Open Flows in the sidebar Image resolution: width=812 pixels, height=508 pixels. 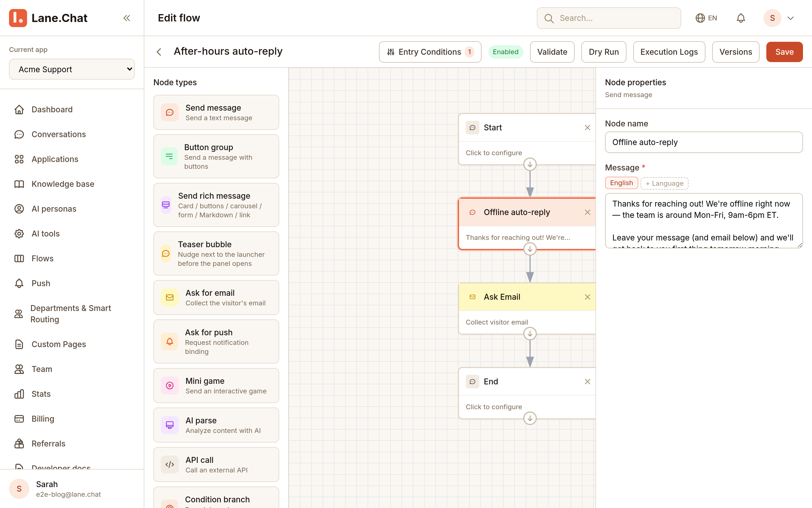click(x=72, y=259)
